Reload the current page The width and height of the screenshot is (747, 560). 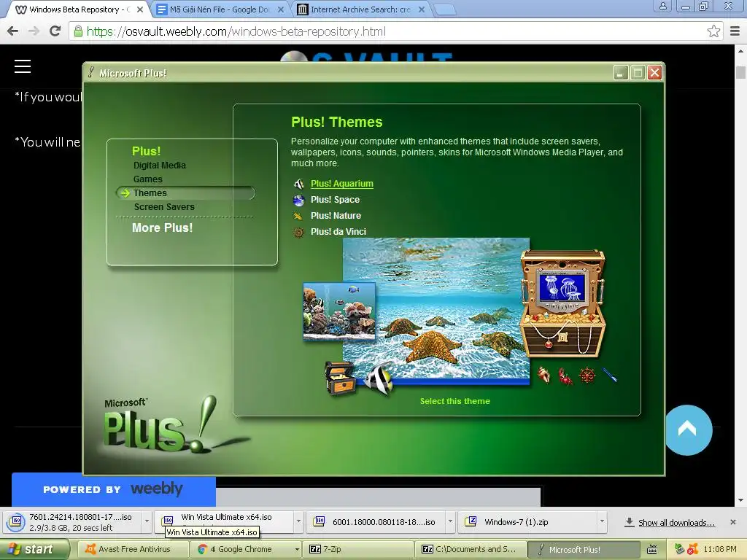(55, 31)
